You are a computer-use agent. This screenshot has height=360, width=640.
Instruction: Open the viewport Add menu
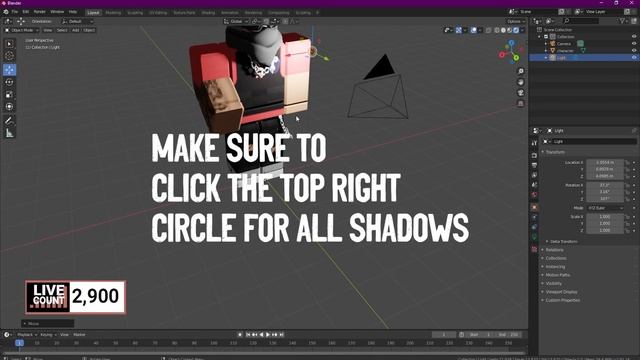coord(76,30)
